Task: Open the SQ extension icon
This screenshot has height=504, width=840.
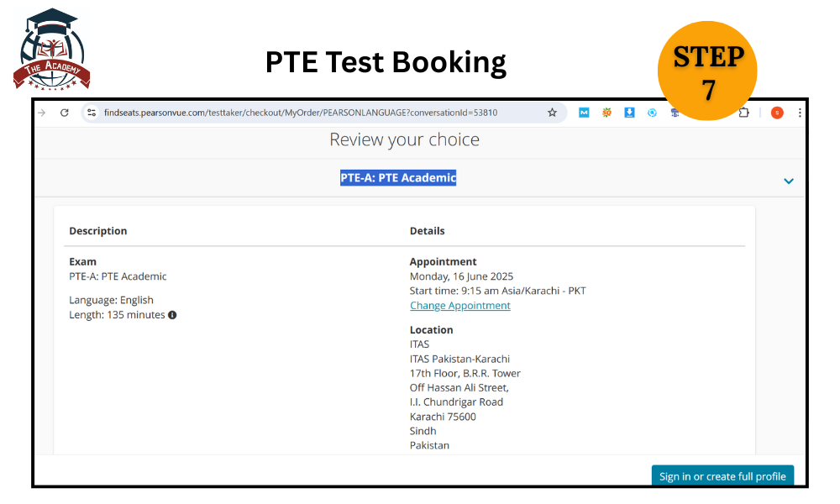Action: (x=606, y=113)
